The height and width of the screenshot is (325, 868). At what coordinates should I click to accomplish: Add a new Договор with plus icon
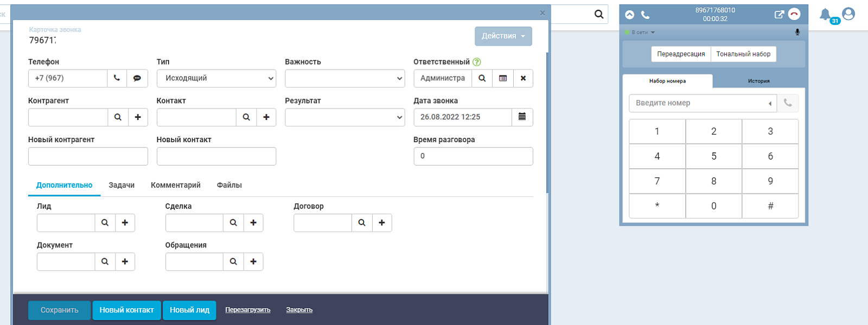click(x=382, y=222)
